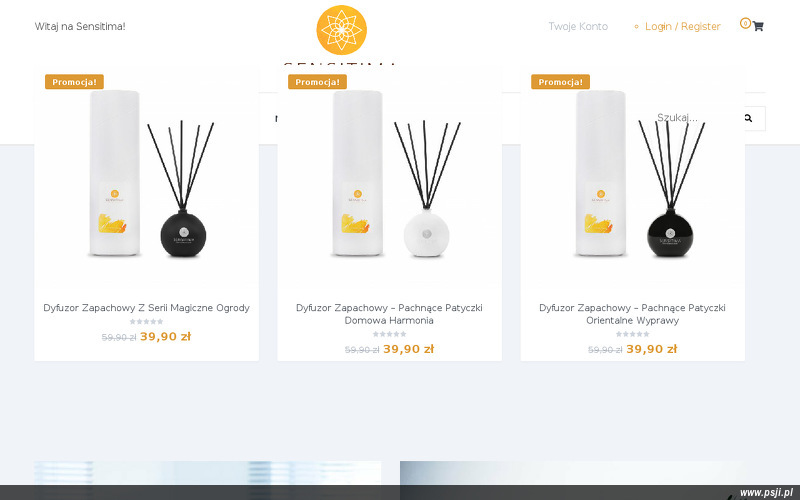Open Pachnące Patyczki Domowa Harmonia product title

pos(389,314)
